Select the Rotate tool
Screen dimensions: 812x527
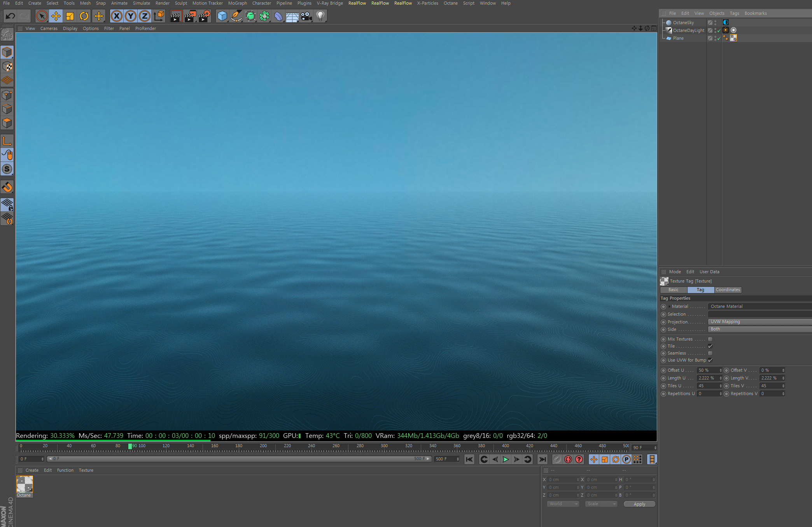click(84, 16)
